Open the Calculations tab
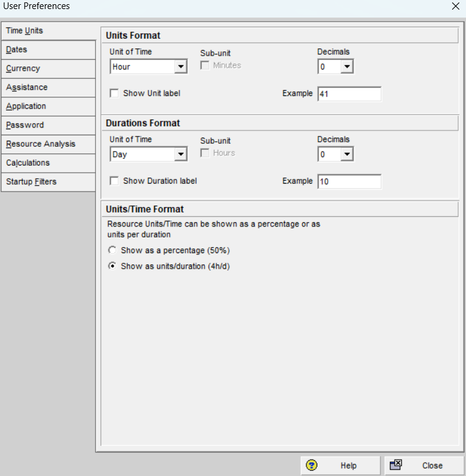This screenshot has height=476, width=466. tap(48, 163)
